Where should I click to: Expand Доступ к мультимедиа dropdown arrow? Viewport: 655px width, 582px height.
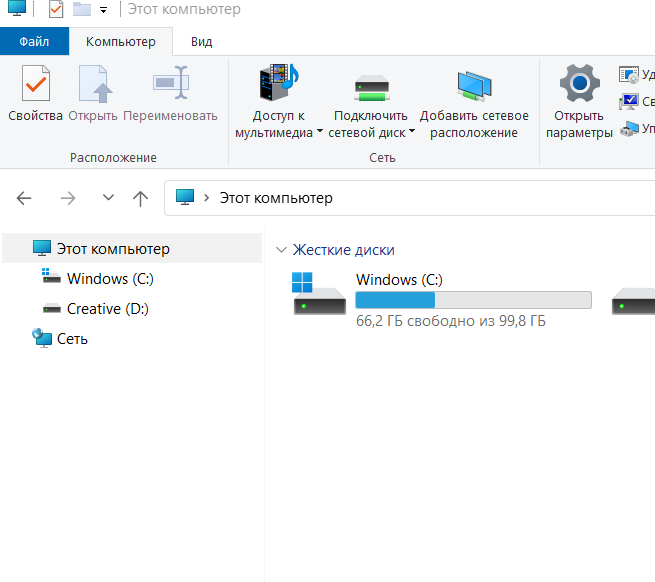pos(320,131)
